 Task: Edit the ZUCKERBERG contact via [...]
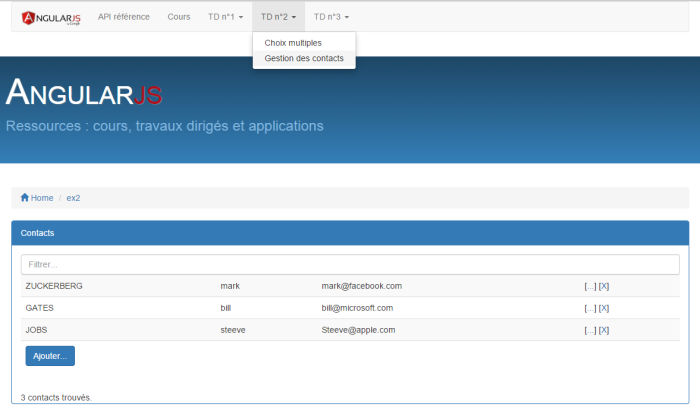click(590, 286)
